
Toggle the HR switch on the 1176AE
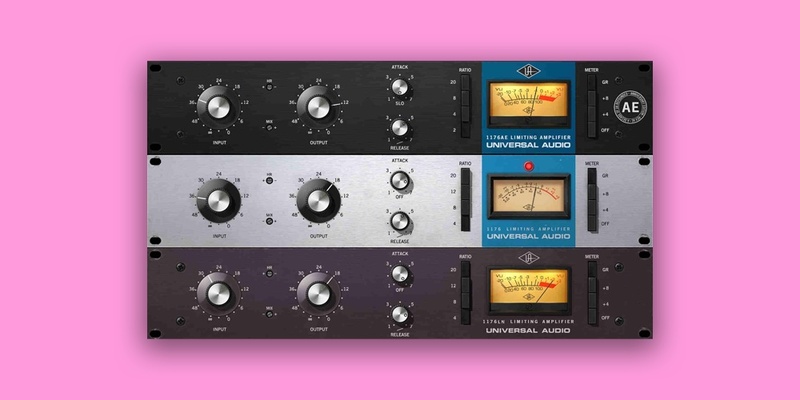click(269, 87)
